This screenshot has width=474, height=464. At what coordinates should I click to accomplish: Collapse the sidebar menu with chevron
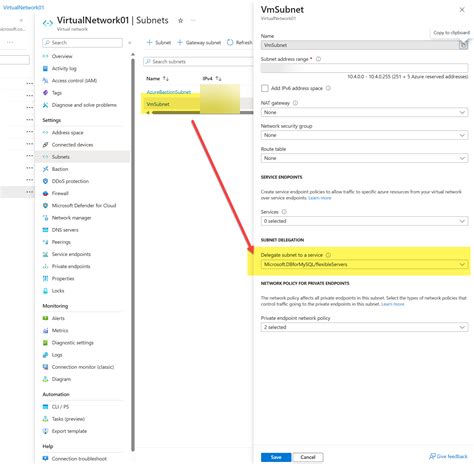tap(130, 43)
